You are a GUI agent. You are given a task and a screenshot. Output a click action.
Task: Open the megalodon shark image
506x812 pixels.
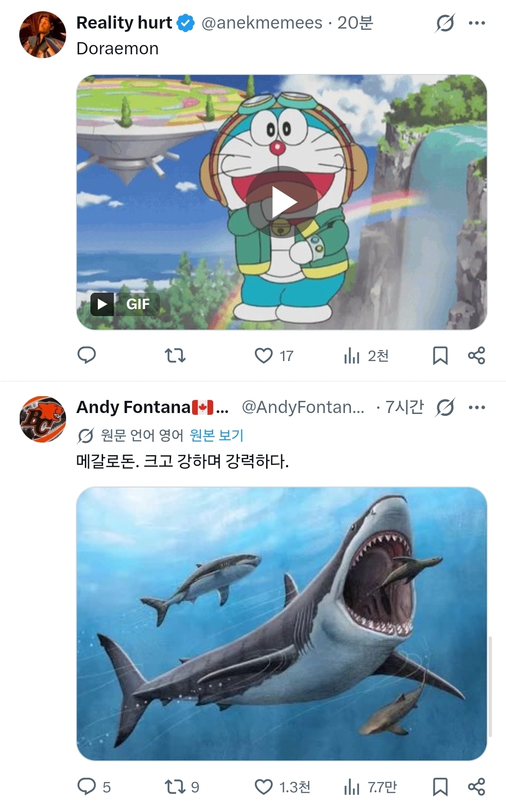click(x=282, y=624)
